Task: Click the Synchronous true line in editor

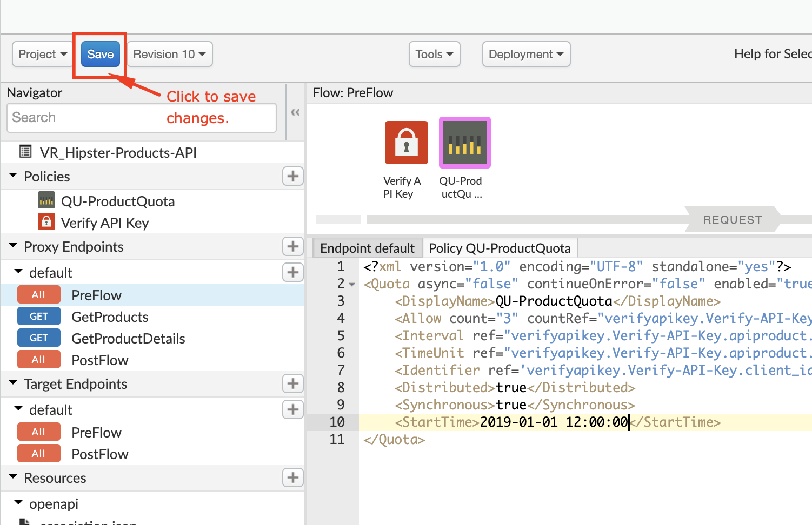Action: click(x=515, y=405)
